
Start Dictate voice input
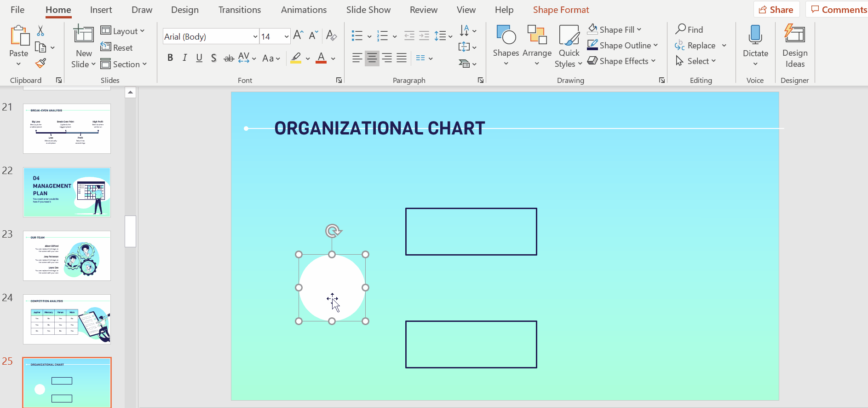755,41
